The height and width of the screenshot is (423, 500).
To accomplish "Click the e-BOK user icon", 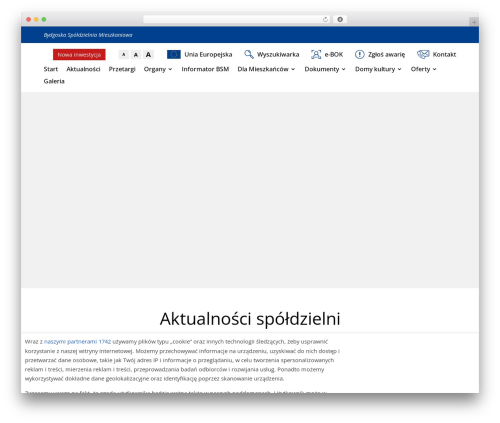I will pyautogui.click(x=316, y=54).
